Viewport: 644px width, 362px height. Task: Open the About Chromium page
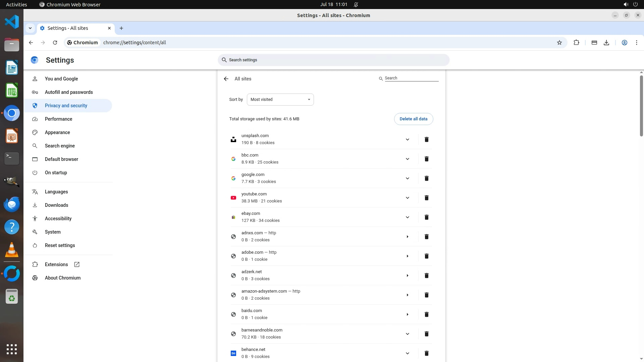coord(63,278)
